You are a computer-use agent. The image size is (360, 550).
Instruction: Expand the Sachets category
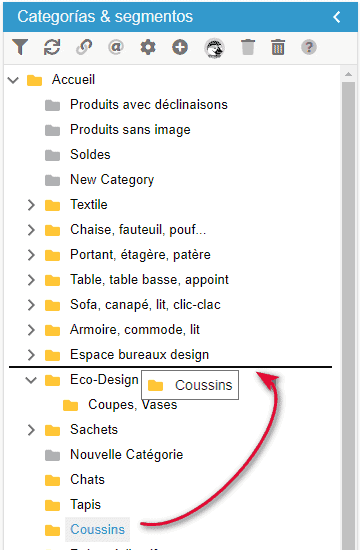(31, 430)
